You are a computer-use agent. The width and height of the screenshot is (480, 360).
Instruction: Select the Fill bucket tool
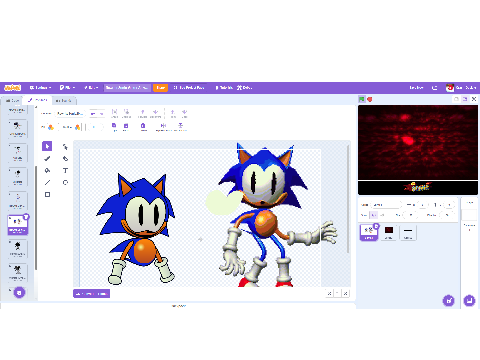(x=47, y=170)
